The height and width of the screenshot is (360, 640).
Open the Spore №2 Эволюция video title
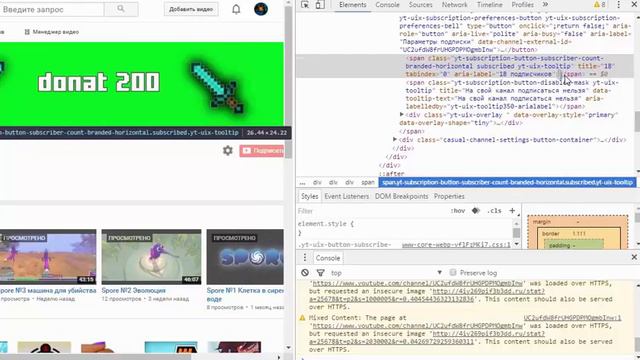pyautogui.click(x=133, y=290)
